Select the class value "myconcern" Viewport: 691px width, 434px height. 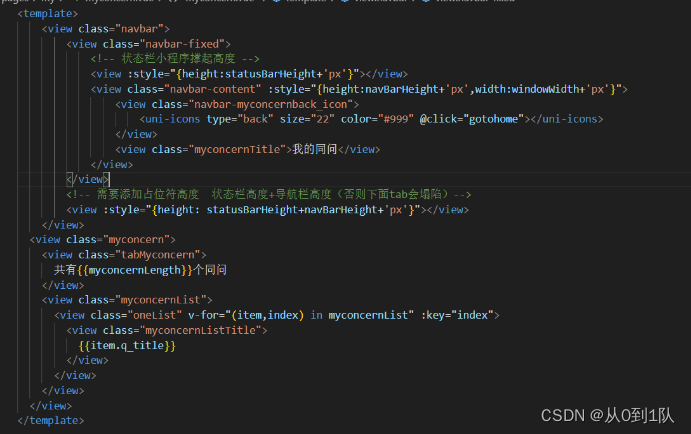coord(136,240)
